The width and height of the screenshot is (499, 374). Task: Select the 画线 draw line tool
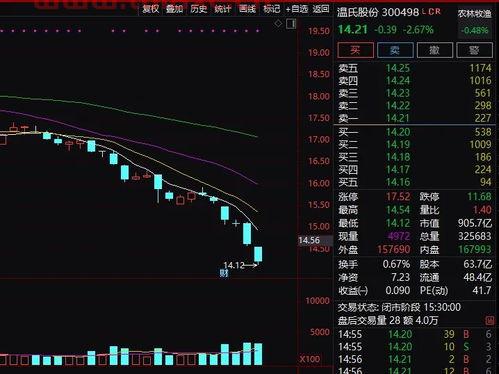(x=247, y=9)
